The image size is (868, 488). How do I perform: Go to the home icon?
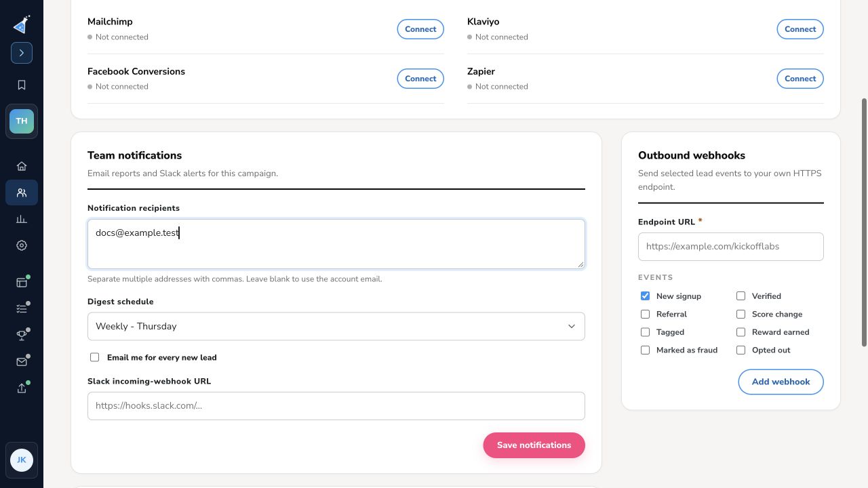(x=22, y=166)
